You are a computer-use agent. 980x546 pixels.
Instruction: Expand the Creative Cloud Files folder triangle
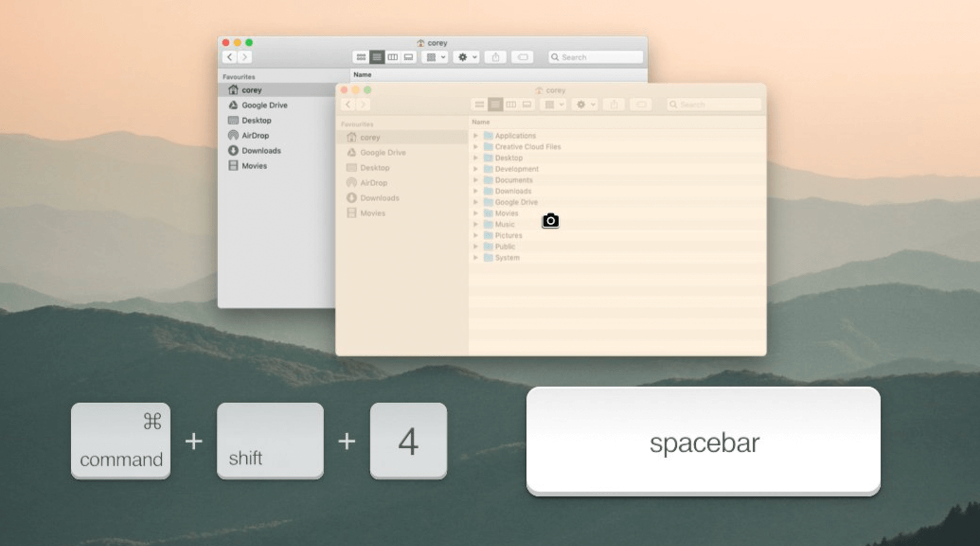tap(475, 147)
